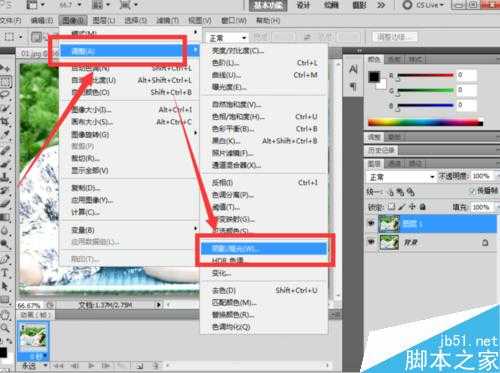
Task: Hide the 图层 1 layer via its eye
Action: (371, 223)
